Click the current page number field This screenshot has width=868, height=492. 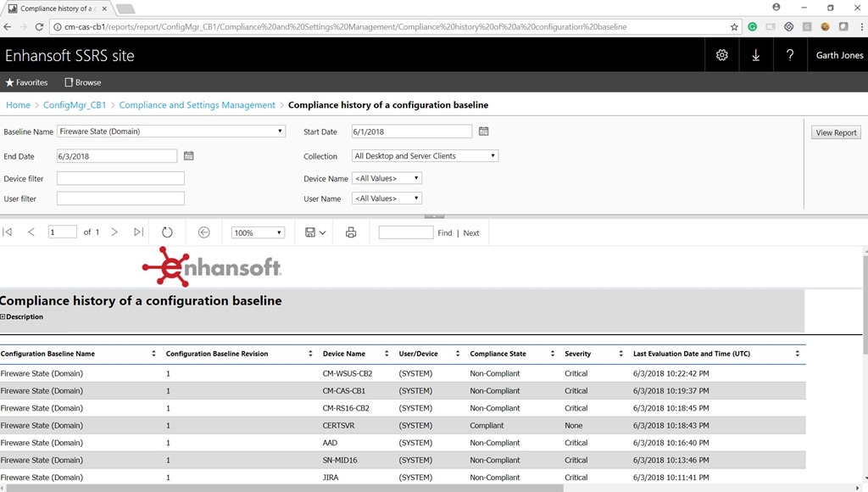63,232
